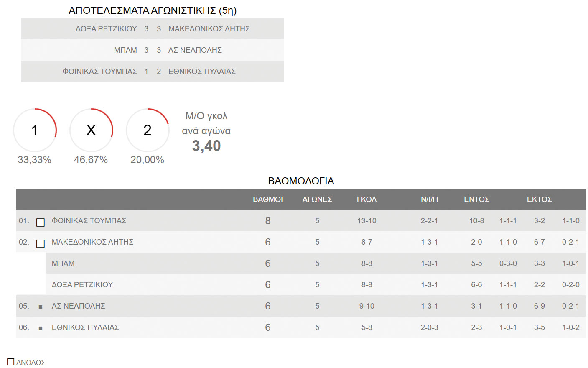588x368 pixels.
Task: Sort standings by ΒΑΘΜΟΙ column
Action: pos(268,199)
